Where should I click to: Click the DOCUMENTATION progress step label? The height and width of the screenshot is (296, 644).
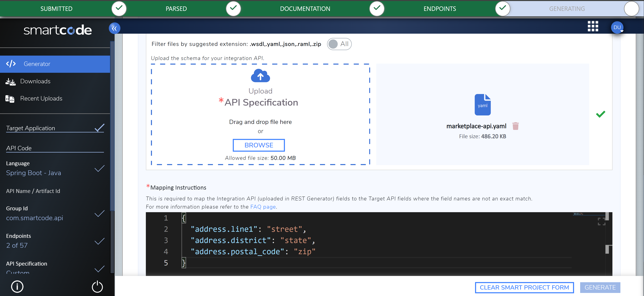click(305, 9)
